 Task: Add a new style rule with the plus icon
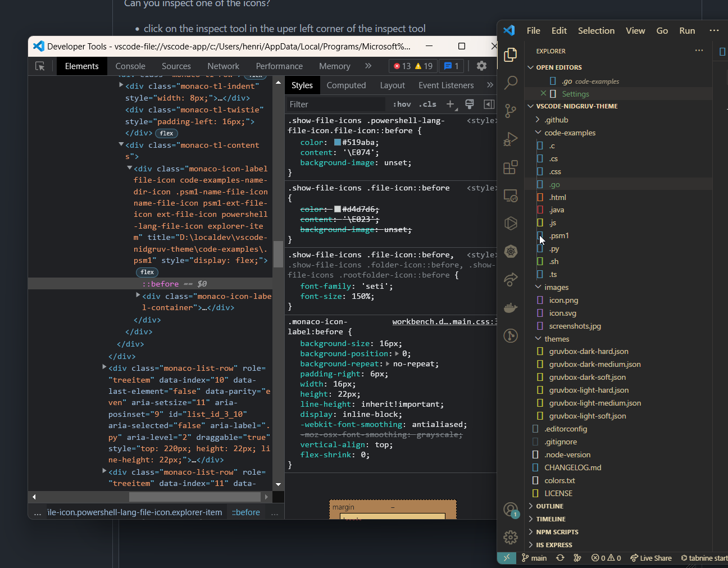coord(451,104)
